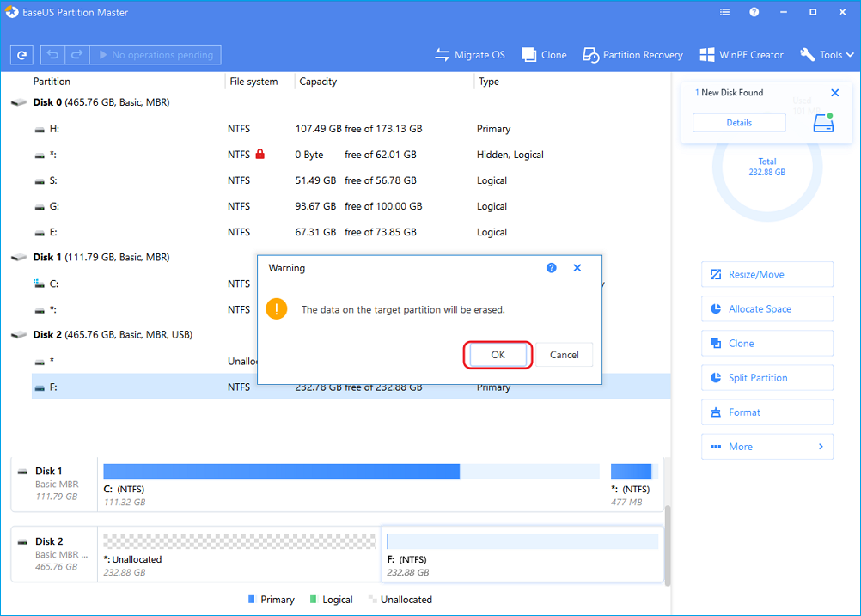Click the Tools wrench icon
Viewport: 861px width, 616px height.
[x=808, y=54]
